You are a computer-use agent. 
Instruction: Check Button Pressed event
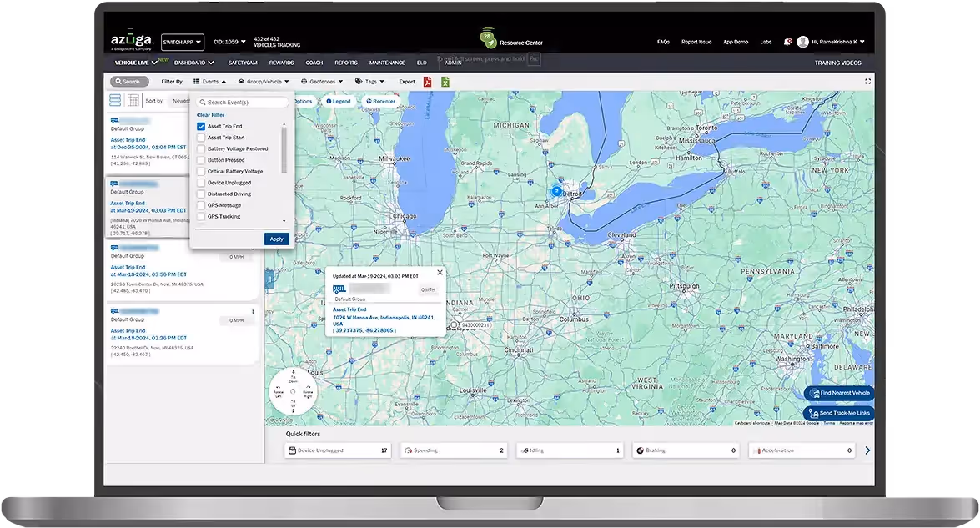201,160
